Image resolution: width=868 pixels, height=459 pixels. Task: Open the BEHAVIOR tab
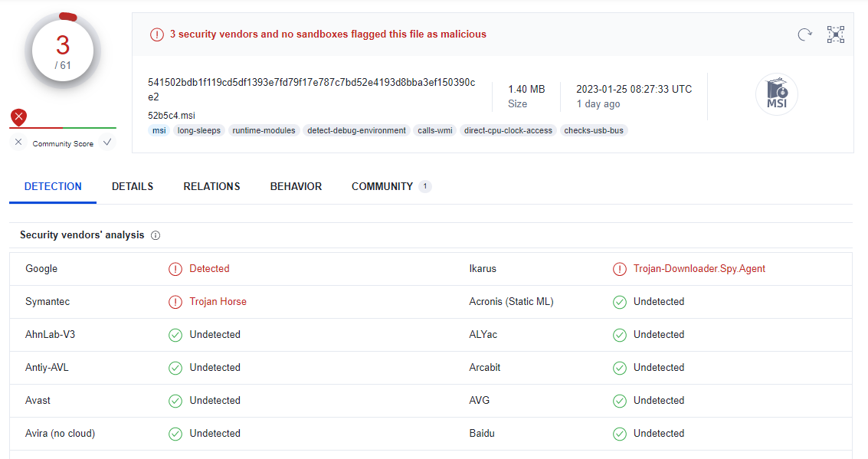[x=296, y=186]
